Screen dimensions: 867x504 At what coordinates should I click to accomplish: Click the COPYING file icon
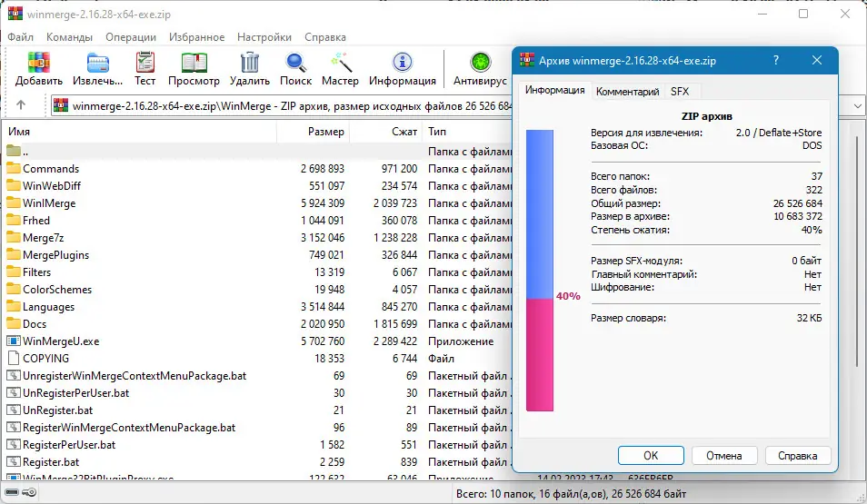(x=14, y=358)
